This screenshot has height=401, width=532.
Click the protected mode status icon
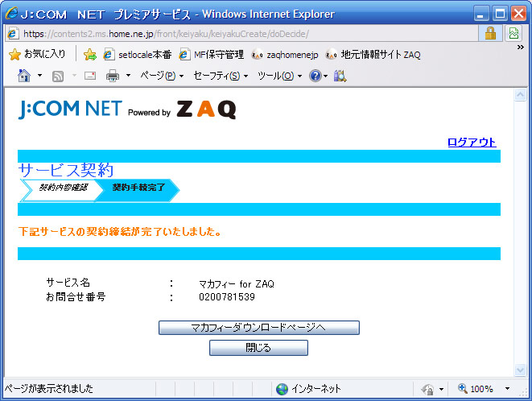[x=428, y=389]
